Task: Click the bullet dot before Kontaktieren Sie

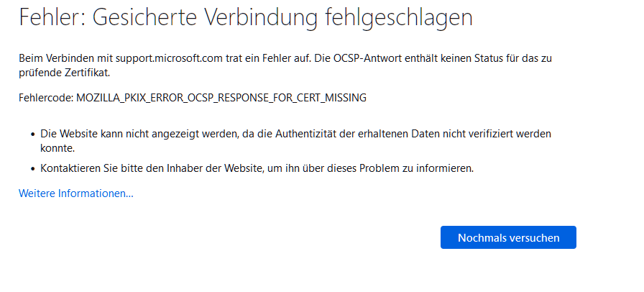Action: [x=33, y=170]
